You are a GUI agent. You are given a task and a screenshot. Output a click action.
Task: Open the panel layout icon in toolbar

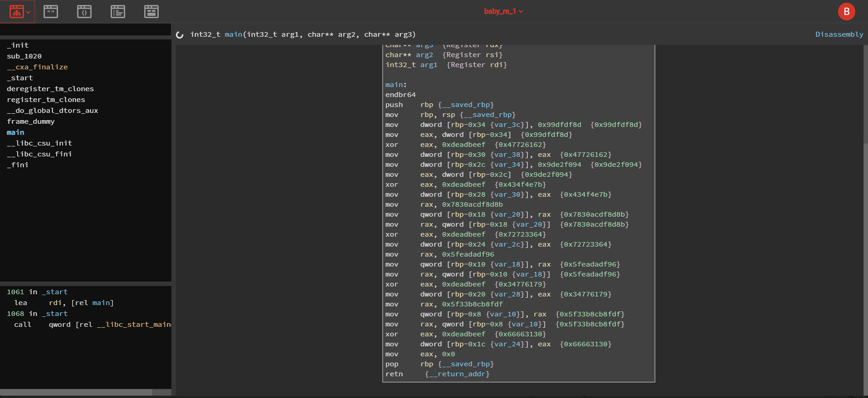(151, 12)
